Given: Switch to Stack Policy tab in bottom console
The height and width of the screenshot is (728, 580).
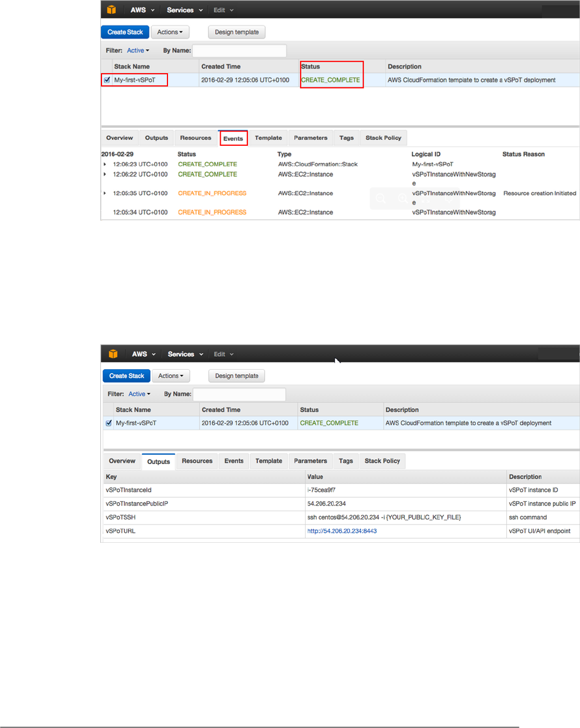Looking at the screenshot, I should pos(382,461).
